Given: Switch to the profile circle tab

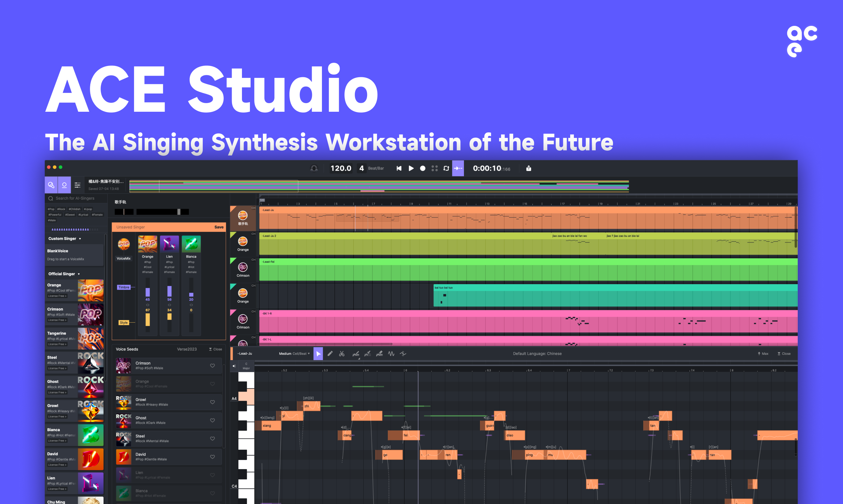Looking at the screenshot, I should tap(64, 185).
